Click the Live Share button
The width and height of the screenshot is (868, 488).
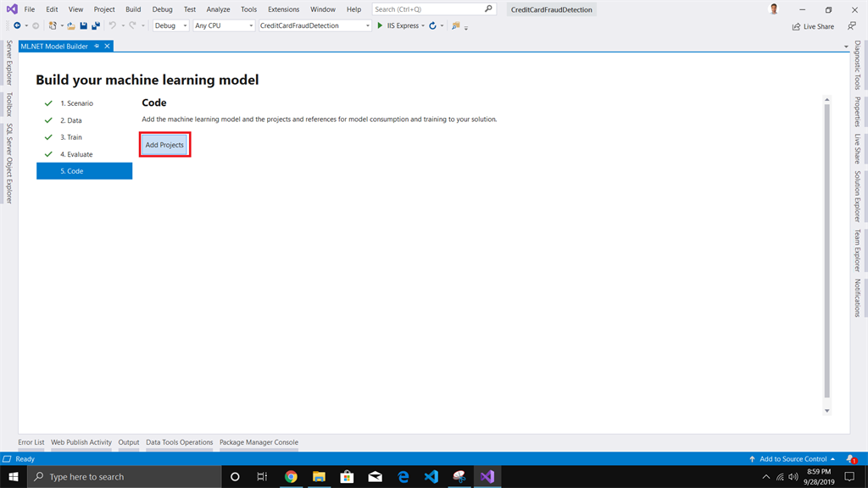click(x=813, y=26)
